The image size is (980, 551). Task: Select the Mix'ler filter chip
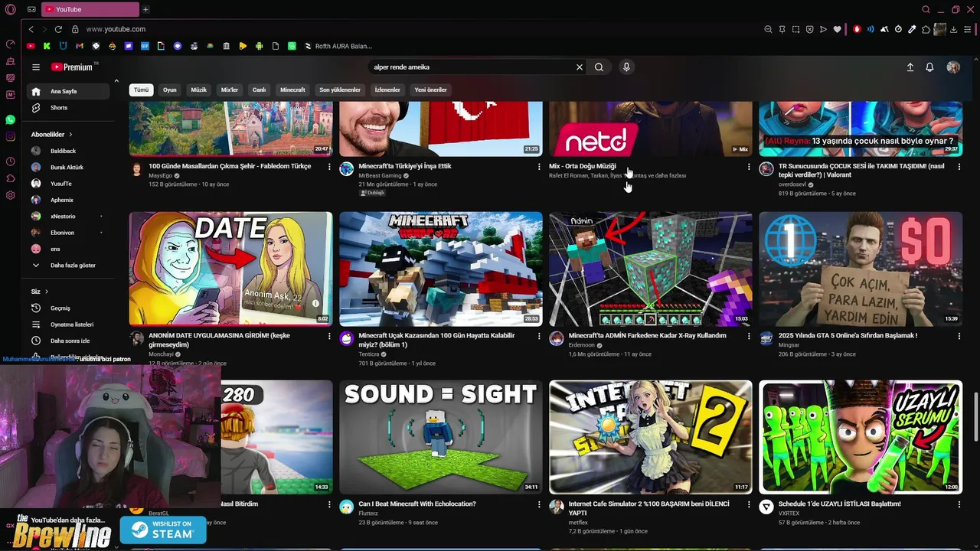[x=230, y=90]
